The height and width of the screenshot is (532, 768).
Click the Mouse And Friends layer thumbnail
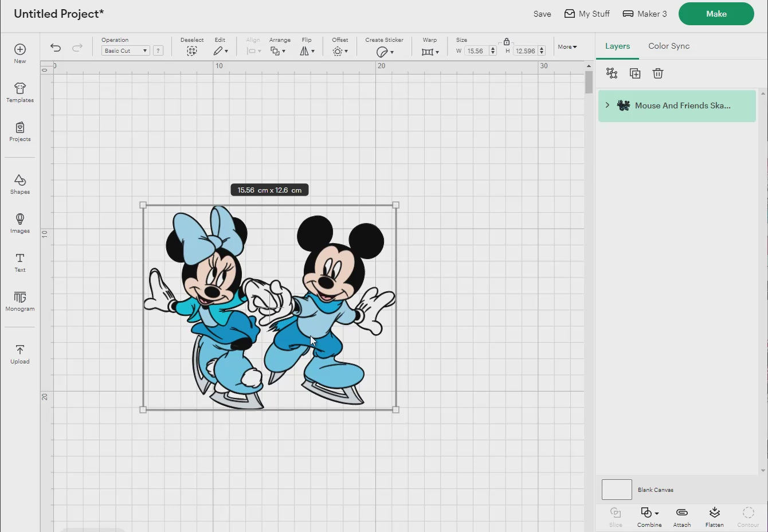coord(624,105)
